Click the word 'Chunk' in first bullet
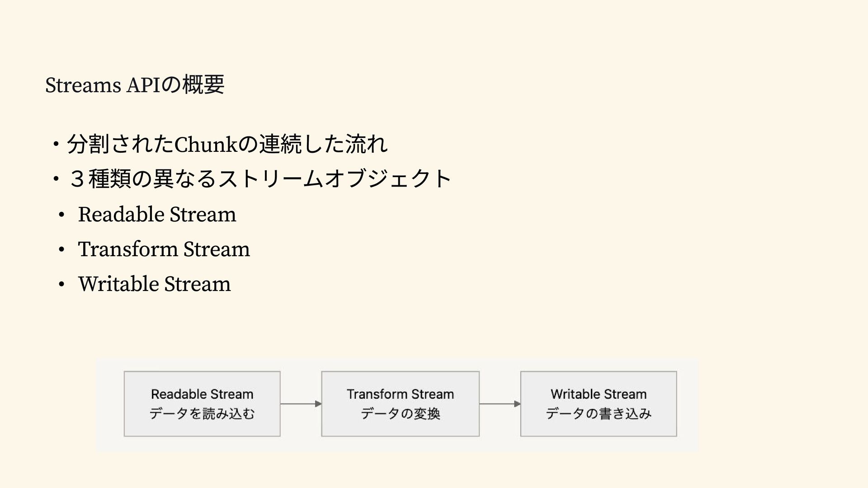Image resolution: width=868 pixels, height=488 pixels. point(206,145)
